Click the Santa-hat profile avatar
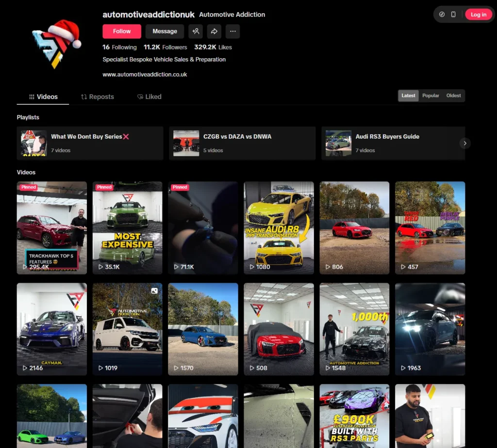The height and width of the screenshot is (448, 497). point(57,43)
